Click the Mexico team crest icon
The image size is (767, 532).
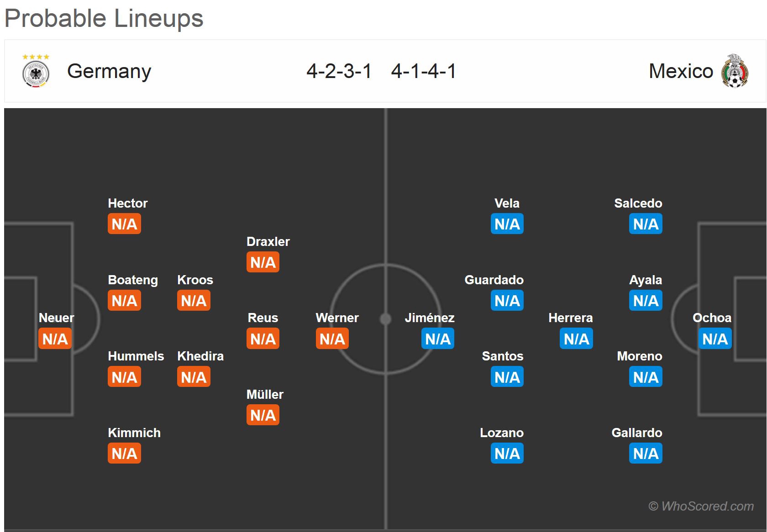click(735, 71)
